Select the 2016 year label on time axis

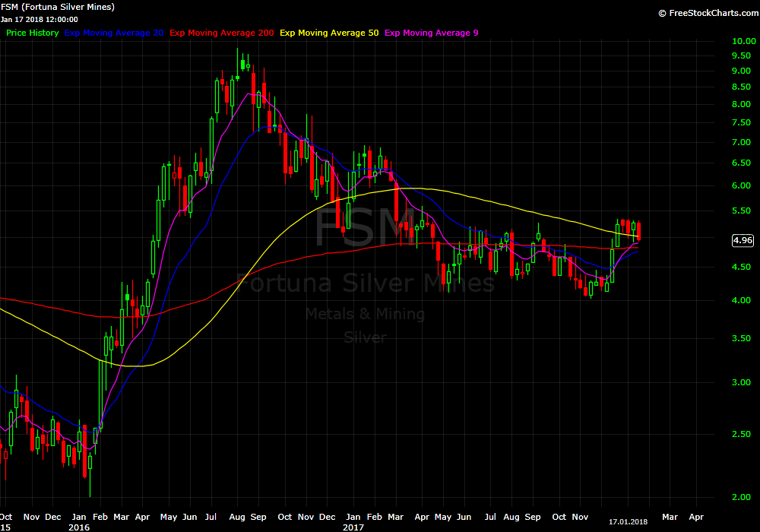(x=79, y=527)
